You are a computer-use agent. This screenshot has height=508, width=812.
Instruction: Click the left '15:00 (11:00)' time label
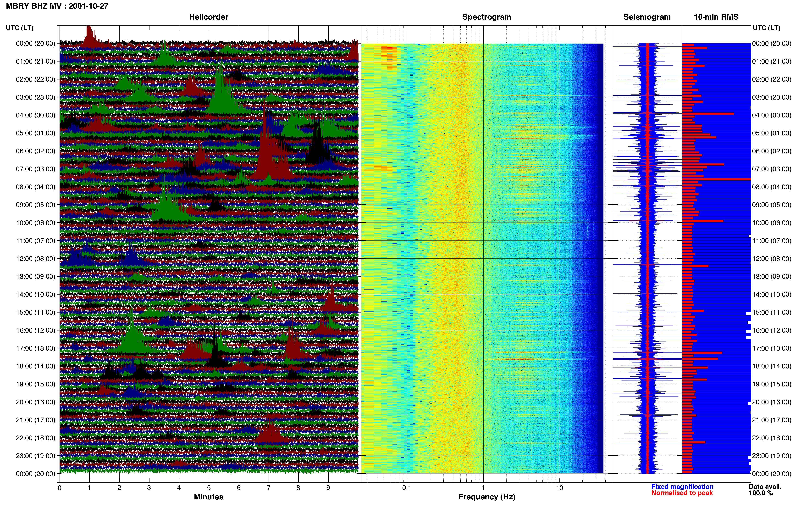pos(36,313)
